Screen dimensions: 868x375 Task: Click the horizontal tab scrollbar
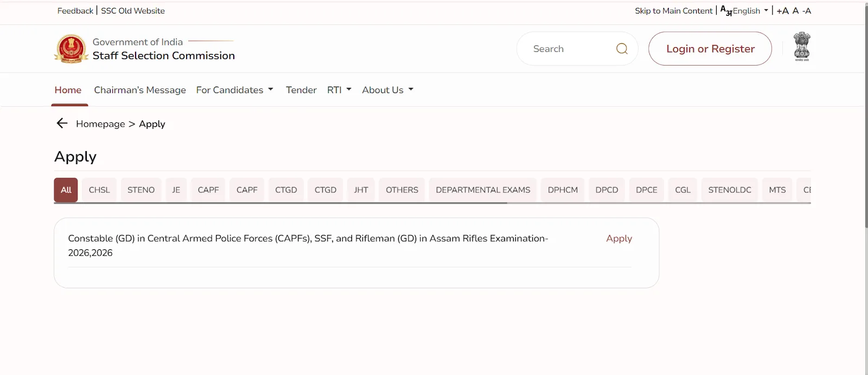(x=280, y=203)
